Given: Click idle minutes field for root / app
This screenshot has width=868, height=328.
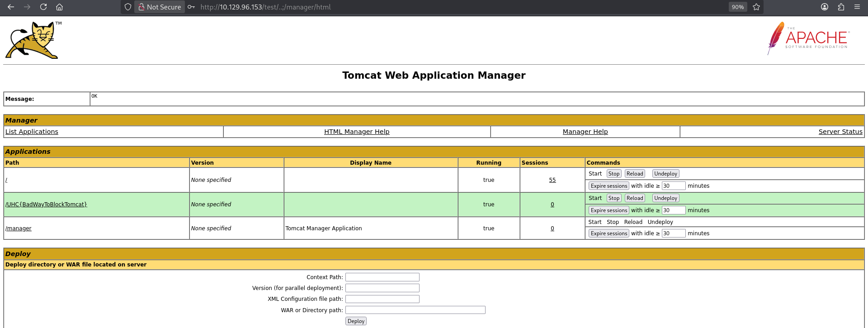Looking at the screenshot, I should click(674, 186).
